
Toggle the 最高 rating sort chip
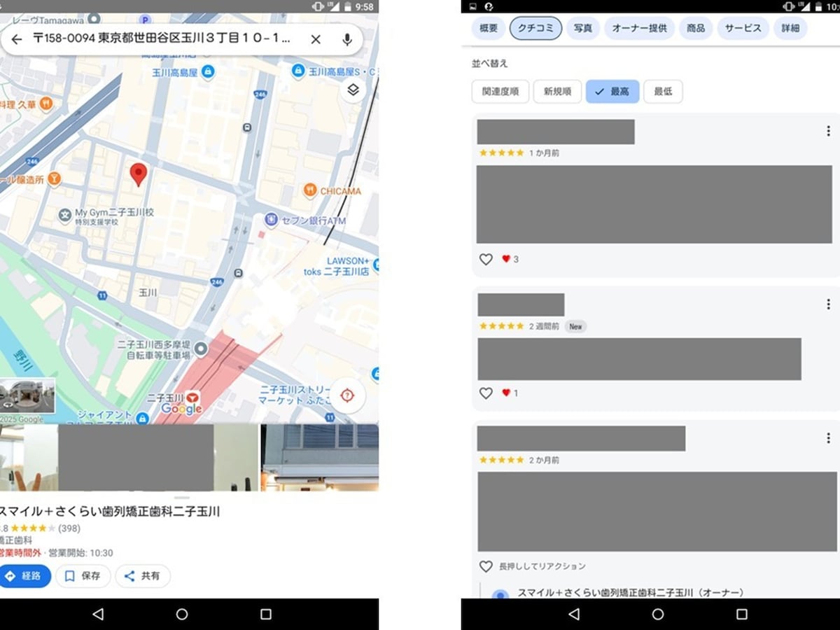click(x=612, y=92)
